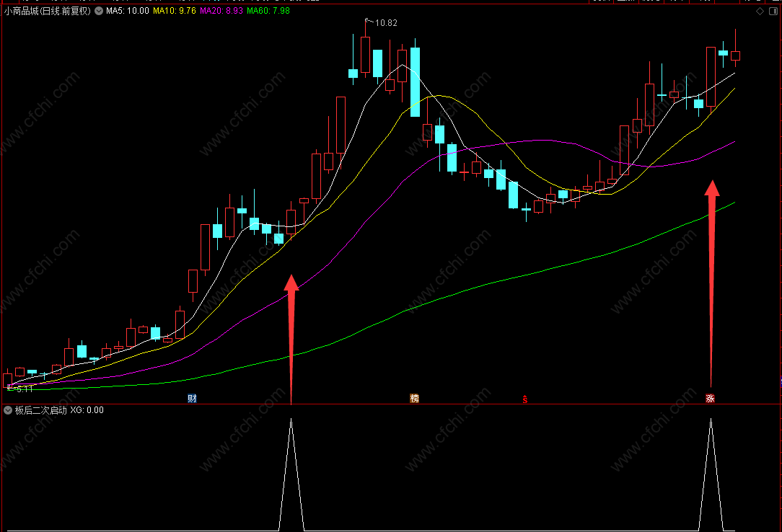
Task: Click the 板后二次启动 indicator name
Action: (41, 410)
